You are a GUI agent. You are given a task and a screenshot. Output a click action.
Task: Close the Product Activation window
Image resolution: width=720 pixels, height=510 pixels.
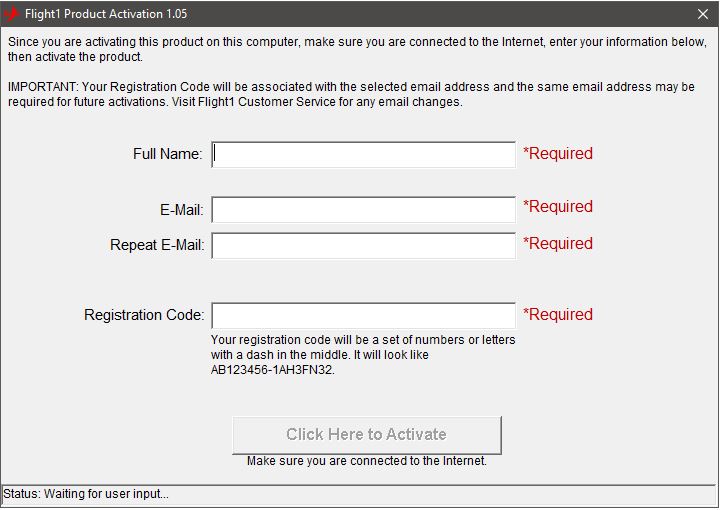tap(703, 14)
